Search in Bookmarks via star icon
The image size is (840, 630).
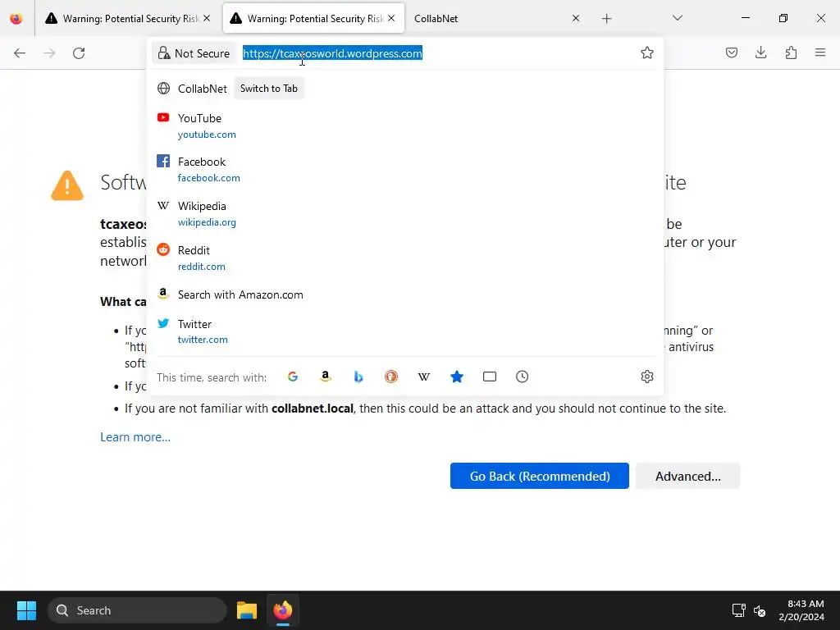tap(456, 377)
